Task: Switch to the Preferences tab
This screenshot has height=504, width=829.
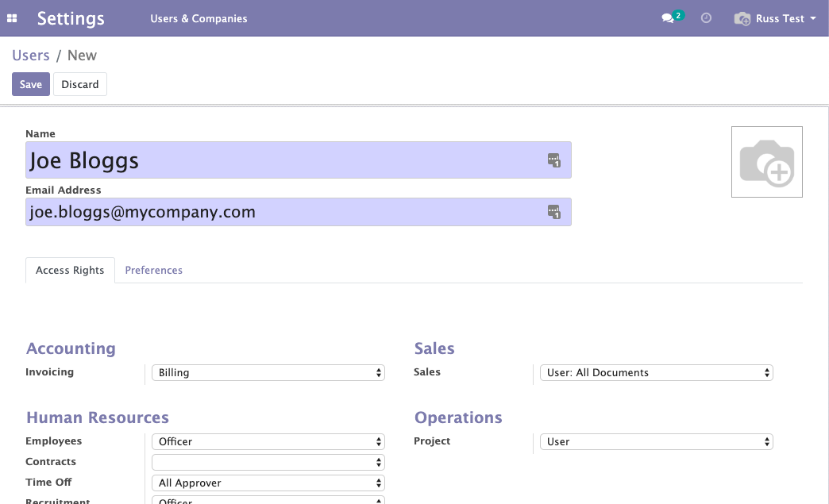Action: point(154,270)
